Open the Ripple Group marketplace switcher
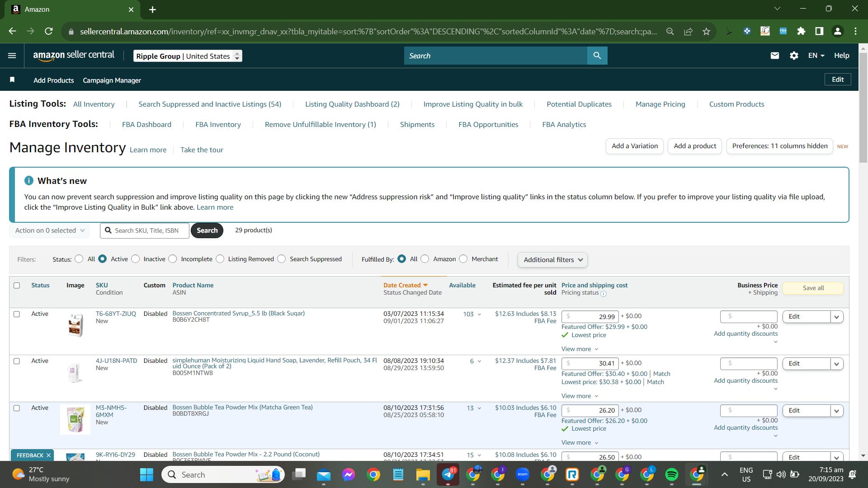The height and width of the screenshot is (488, 868). [188, 56]
